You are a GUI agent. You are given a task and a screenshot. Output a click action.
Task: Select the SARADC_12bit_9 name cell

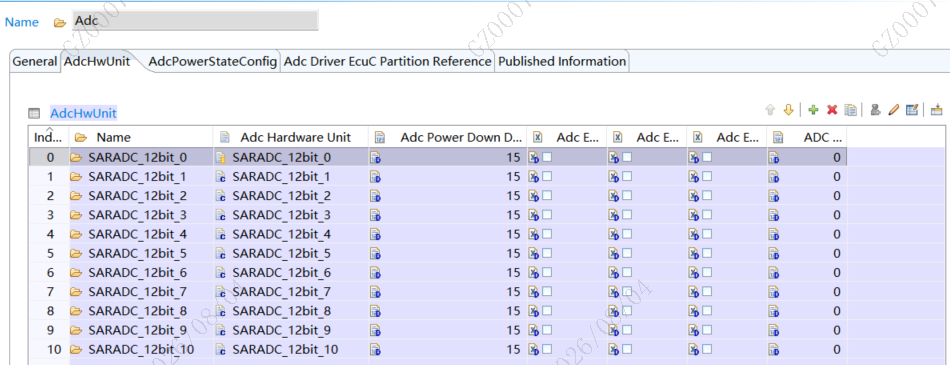point(141,331)
